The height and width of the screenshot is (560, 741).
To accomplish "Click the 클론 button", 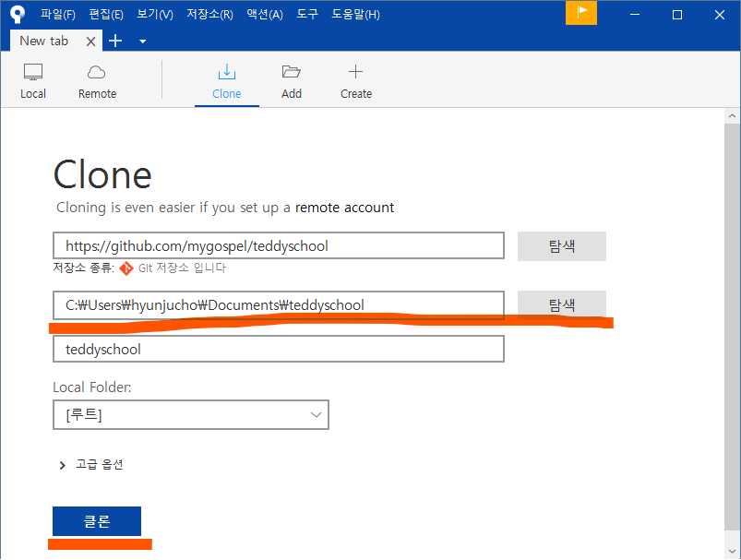I will click(97, 521).
